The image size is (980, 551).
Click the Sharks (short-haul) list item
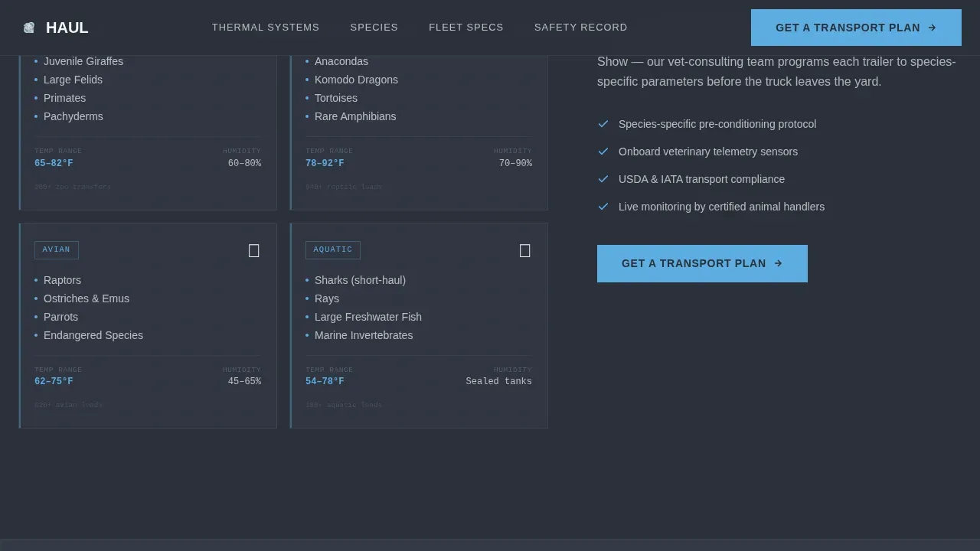coord(360,280)
